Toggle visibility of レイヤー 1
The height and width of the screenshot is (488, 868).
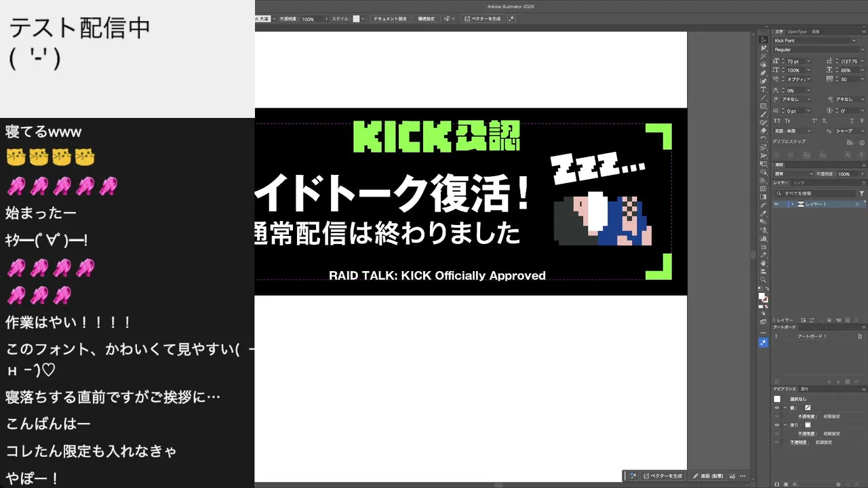[x=777, y=204]
